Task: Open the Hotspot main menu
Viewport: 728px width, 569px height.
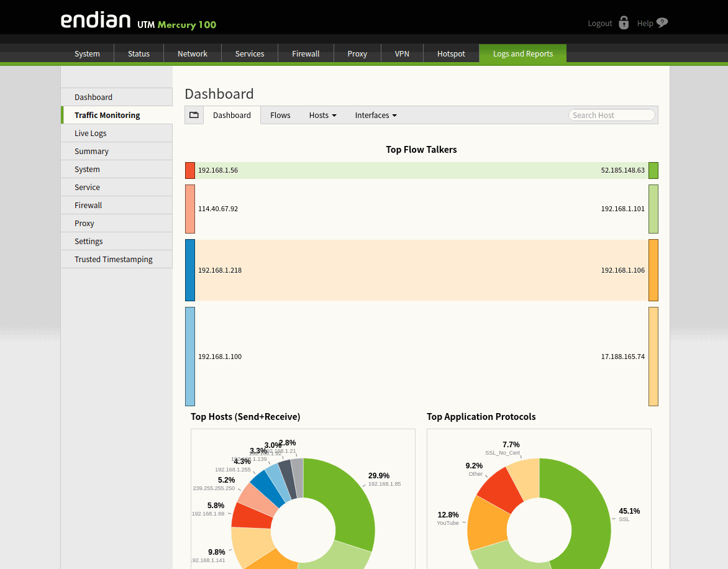Action: [x=452, y=53]
